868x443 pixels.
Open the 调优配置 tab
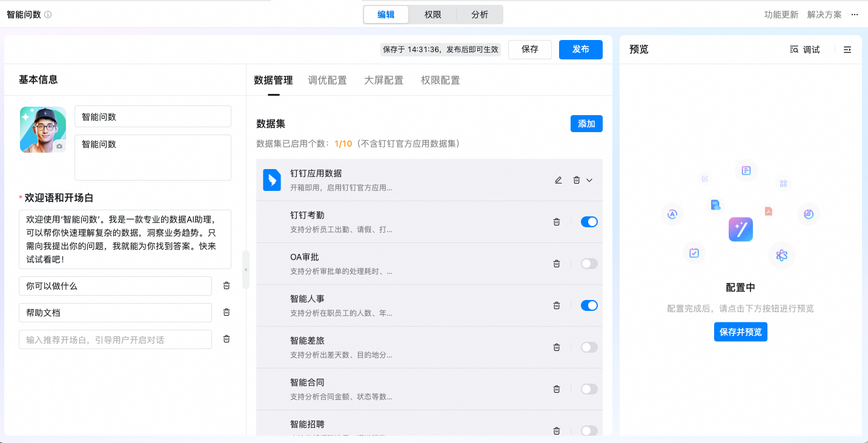(328, 80)
